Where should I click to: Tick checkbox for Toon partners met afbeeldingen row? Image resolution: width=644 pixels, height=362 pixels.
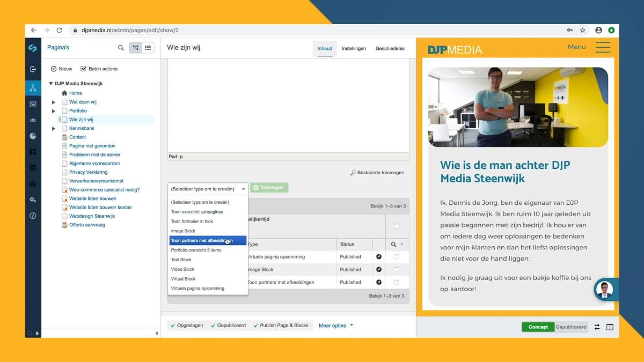(397, 282)
